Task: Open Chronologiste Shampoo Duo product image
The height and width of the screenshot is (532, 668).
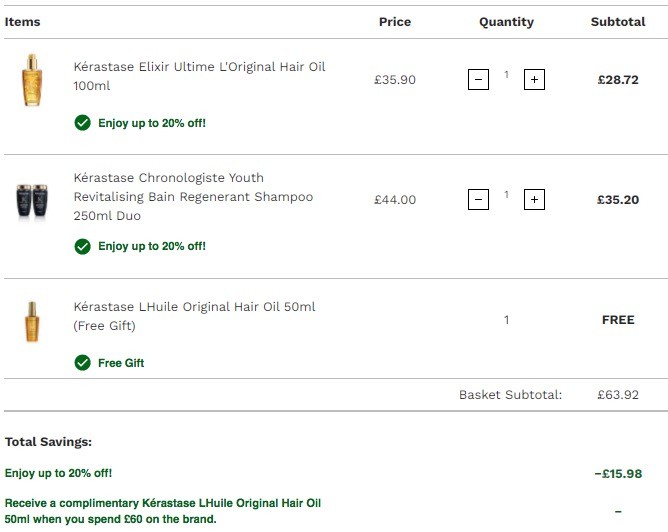Action: click(32, 201)
